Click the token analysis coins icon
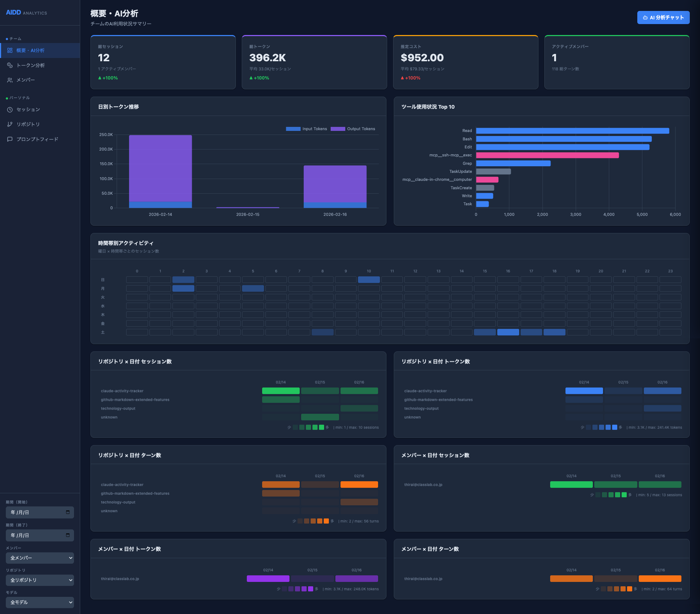Image resolution: width=700 pixels, height=614 pixels. click(x=10, y=65)
